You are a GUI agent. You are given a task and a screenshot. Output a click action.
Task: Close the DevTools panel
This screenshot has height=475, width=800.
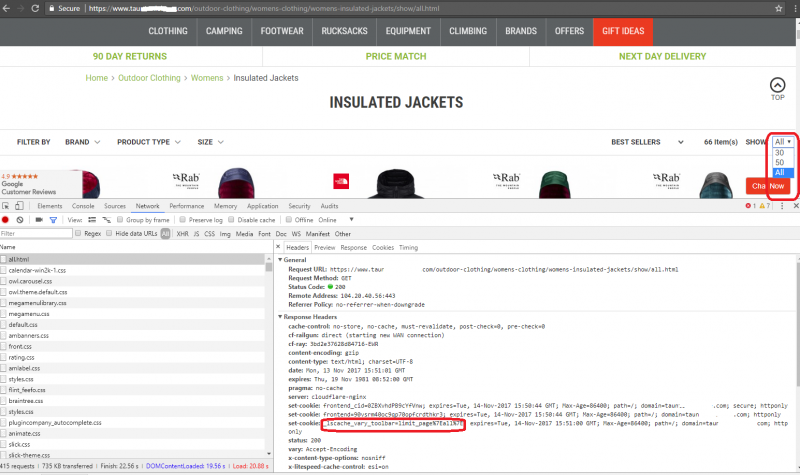click(x=795, y=206)
